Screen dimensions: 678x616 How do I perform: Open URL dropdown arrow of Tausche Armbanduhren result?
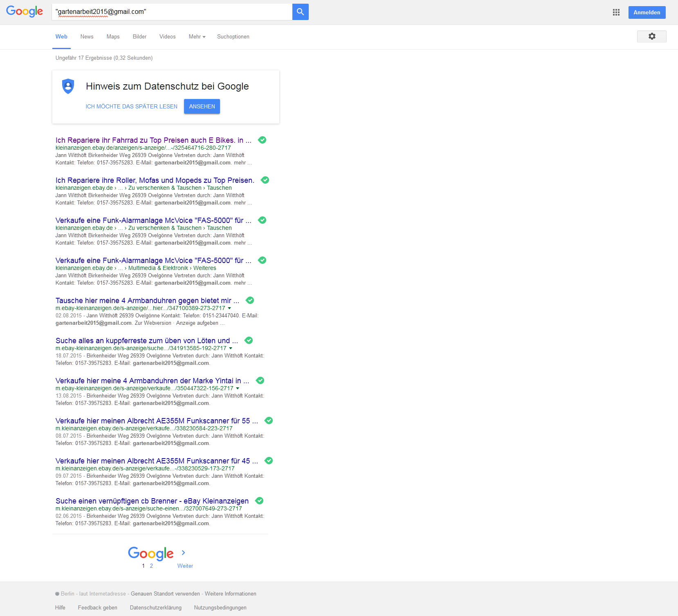pos(229,308)
